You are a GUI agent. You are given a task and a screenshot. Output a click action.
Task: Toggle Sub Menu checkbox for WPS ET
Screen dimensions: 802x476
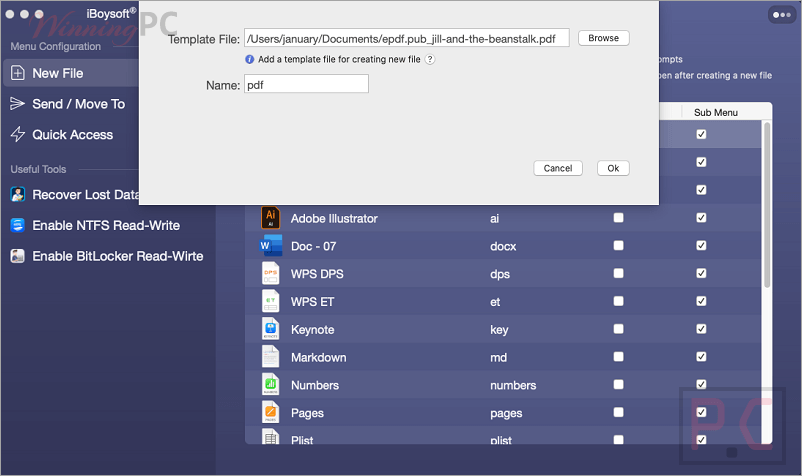tap(701, 301)
